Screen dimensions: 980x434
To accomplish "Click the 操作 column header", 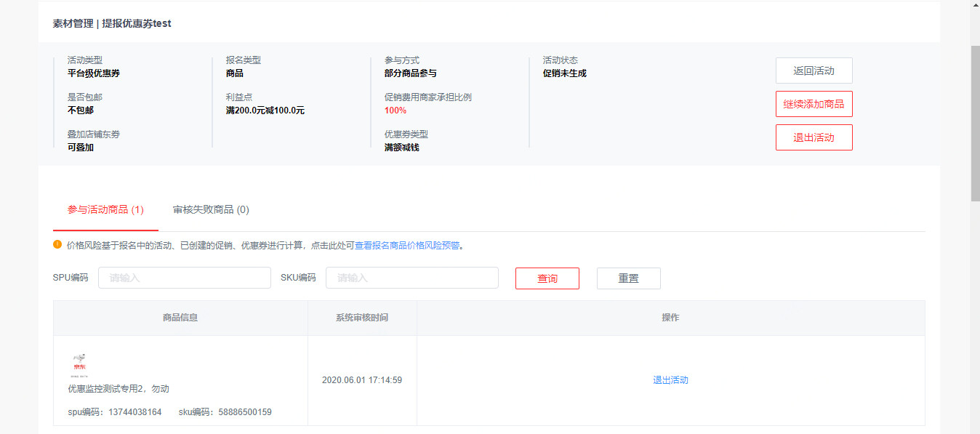I will [670, 318].
